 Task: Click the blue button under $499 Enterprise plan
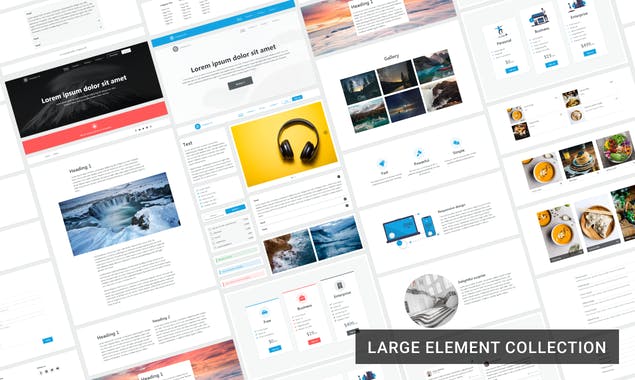[x=590, y=52]
